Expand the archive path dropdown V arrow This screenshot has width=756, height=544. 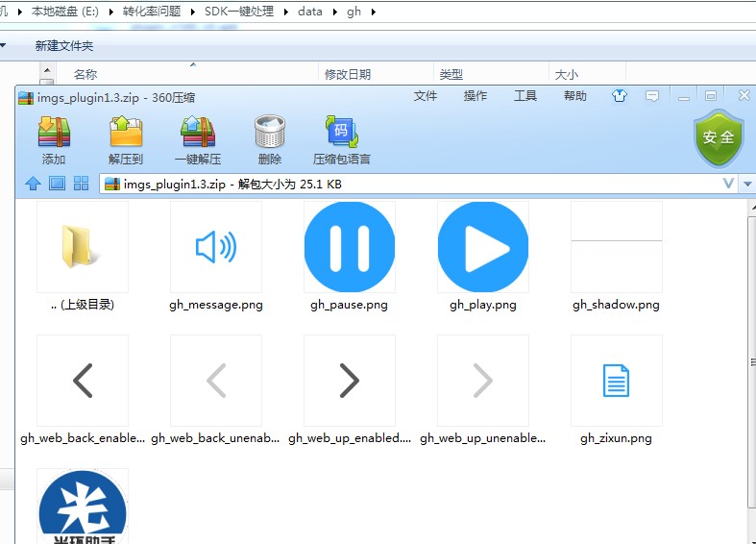[728, 184]
